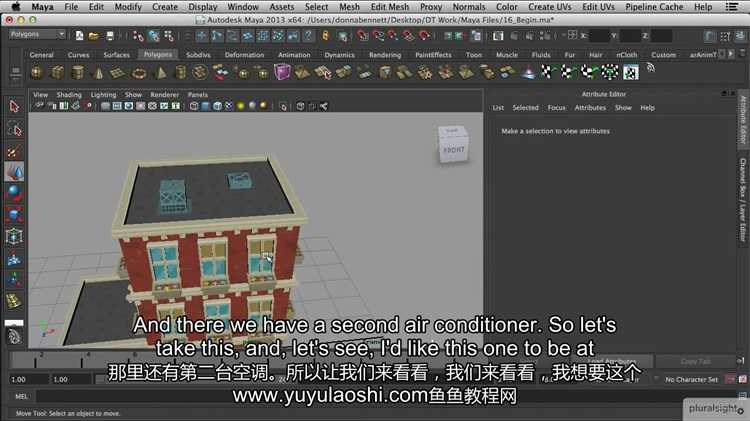Switch to the Deformation shelf tab
Image resolution: width=750 pixels, height=421 pixels.
point(244,55)
